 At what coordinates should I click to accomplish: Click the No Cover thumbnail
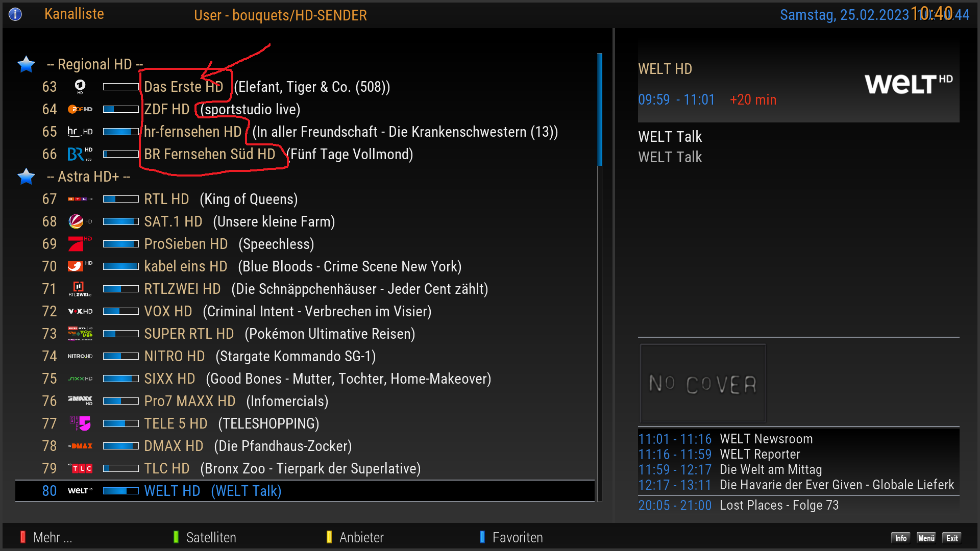[702, 383]
